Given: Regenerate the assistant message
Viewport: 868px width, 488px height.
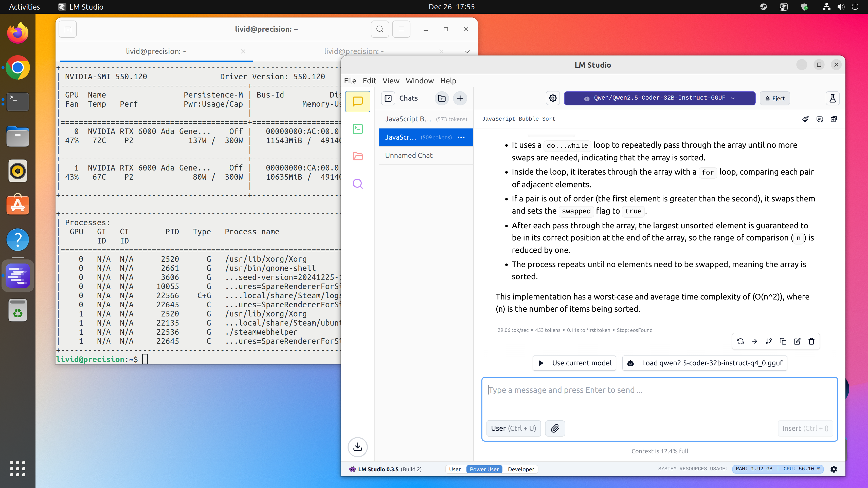Looking at the screenshot, I should (740, 342).
